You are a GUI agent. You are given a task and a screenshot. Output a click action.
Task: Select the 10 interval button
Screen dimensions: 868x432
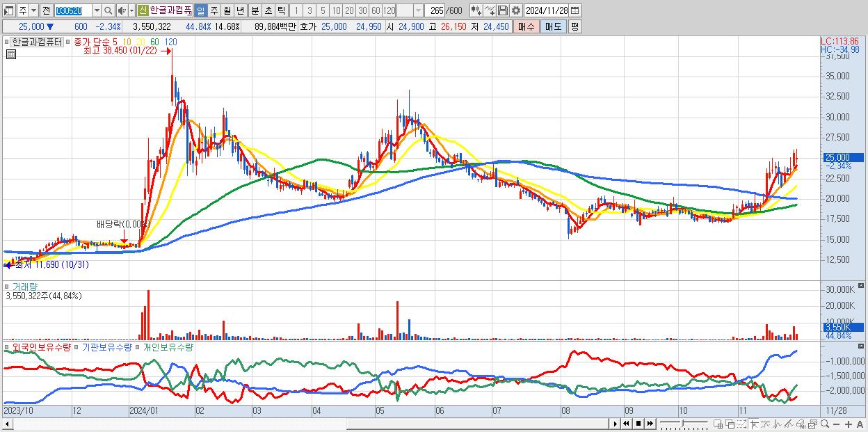pos(335,10)
